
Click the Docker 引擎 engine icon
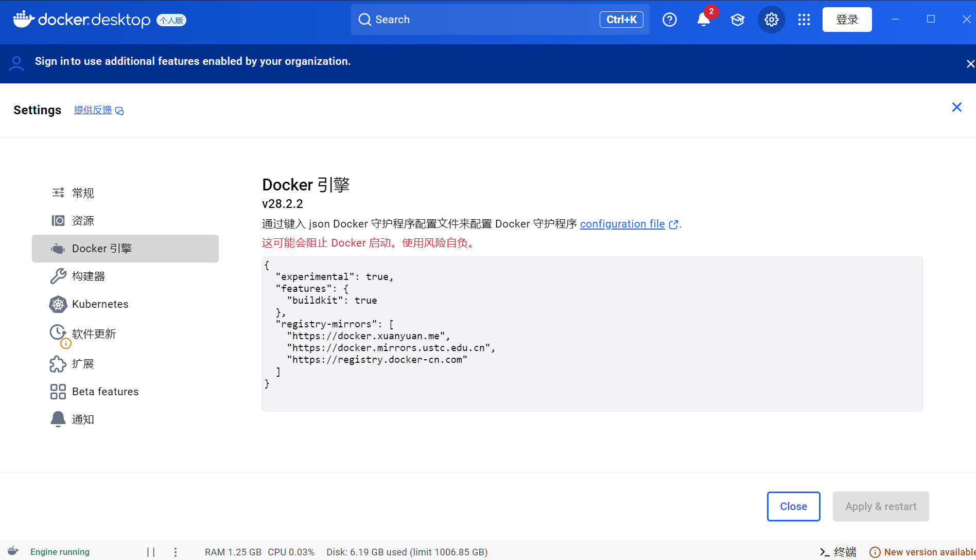[x=58, y=249]
